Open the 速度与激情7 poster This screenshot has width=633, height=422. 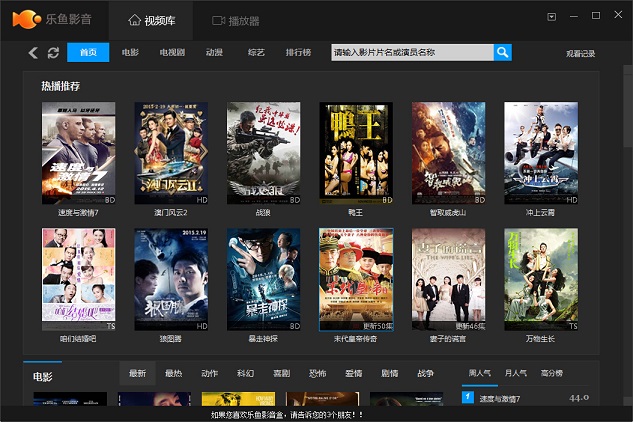tap(79, 154)
